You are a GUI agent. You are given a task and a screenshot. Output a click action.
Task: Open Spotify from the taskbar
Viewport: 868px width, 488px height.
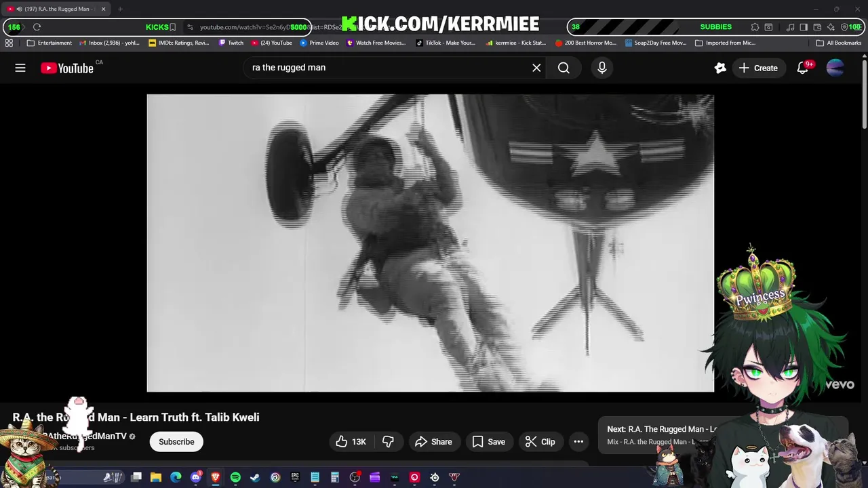(235, 477)
